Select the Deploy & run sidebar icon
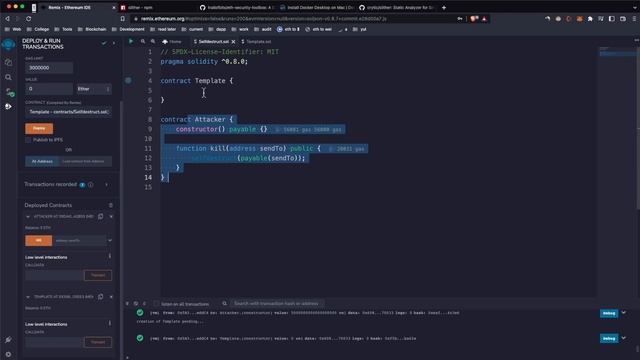Image resolution: width=640 pixels, height=360 pixels. pos(8,107)
